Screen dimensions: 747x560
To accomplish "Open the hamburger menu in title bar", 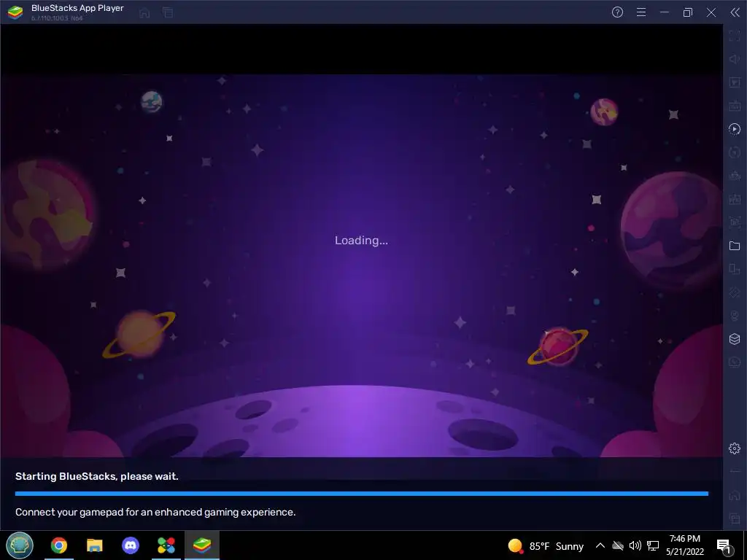I will pyautogui.click(x=641, y=12).
